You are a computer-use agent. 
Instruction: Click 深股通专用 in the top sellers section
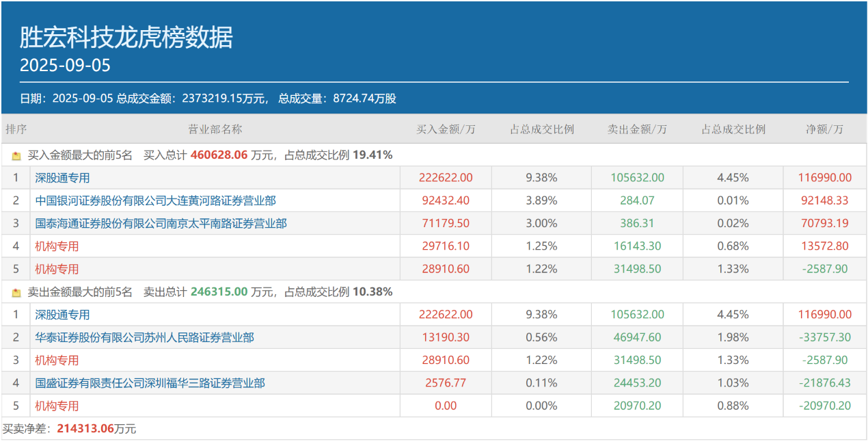[x=63, y=315]
